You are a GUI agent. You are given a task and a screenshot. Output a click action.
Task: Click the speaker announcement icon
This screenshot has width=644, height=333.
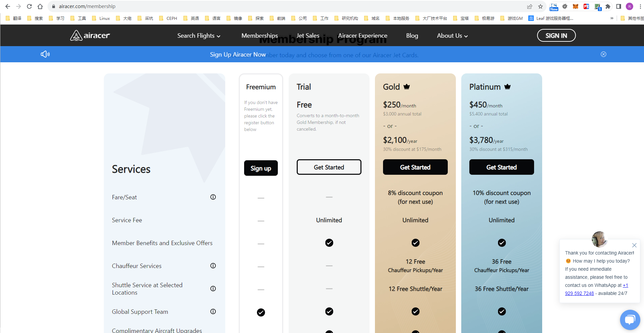(45, 54)
